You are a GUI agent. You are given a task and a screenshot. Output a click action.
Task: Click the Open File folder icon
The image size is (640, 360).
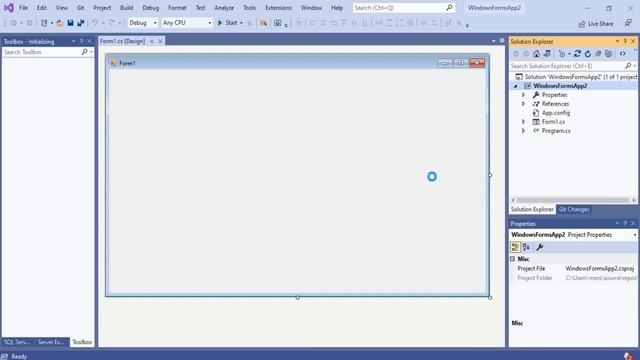tap(60, 23)
